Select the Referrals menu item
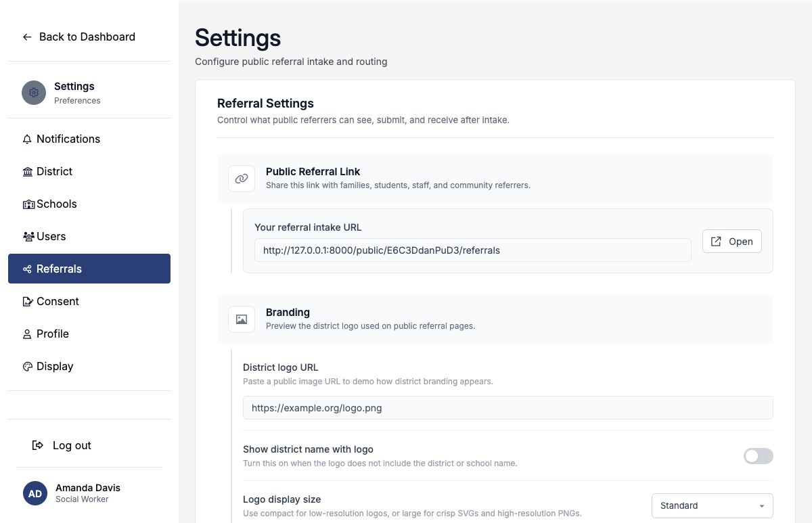 (x=89, y=269)
